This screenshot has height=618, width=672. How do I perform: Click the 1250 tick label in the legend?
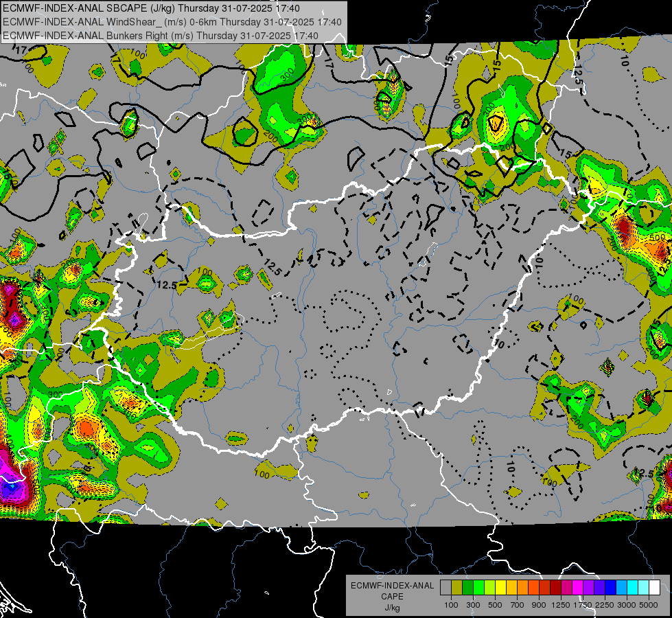561,605
